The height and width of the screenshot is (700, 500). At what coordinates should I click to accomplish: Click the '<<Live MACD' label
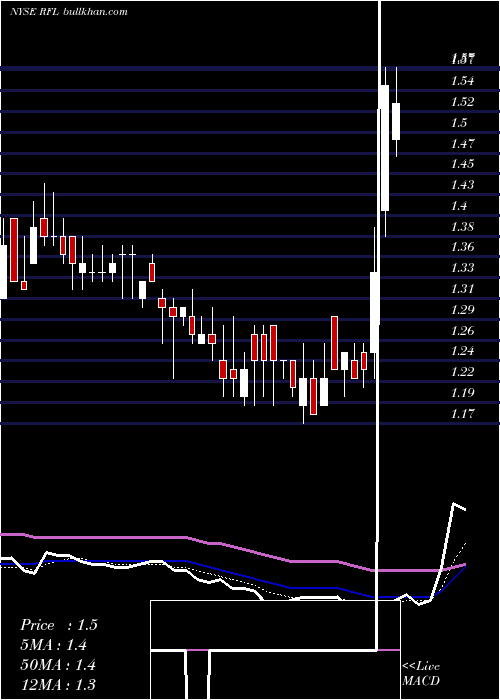421,673
